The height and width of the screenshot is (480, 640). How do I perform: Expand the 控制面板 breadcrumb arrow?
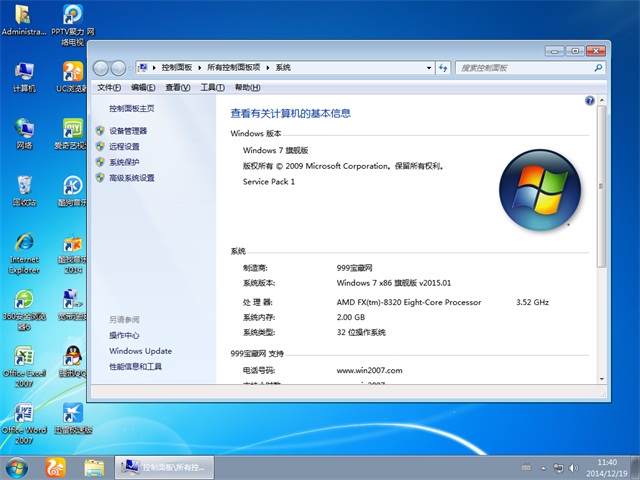point(201,67)
